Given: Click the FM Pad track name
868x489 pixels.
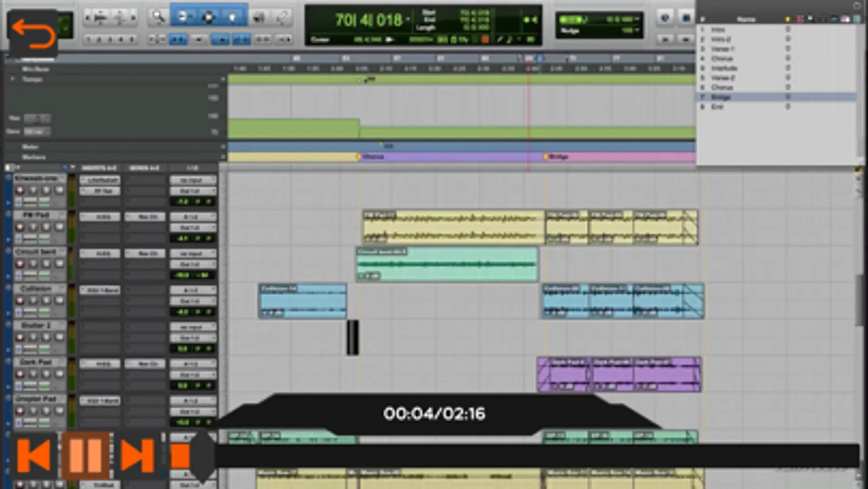Looking at the screenshot, I should (x=36, y=215).
